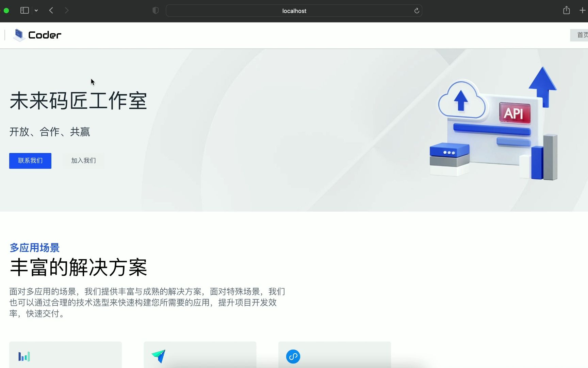Click the Coder logo icon
The image size is (588, 368).
coord(19,35)
